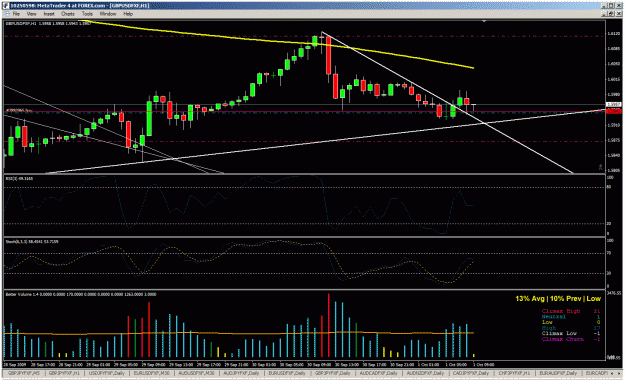Switch to the AUDCADFXF,Daily chart tab
This screenshot has width=625, height=380.
379,373
